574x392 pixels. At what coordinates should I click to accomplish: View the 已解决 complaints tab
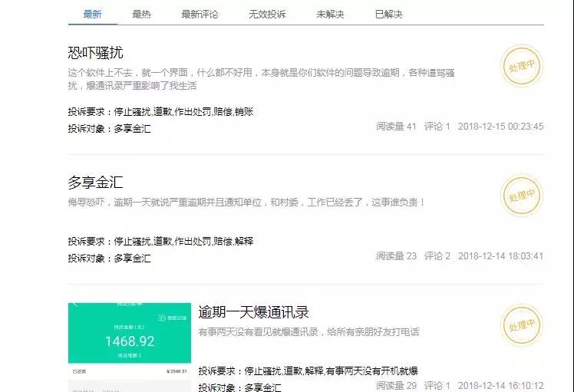pos(389,15)
